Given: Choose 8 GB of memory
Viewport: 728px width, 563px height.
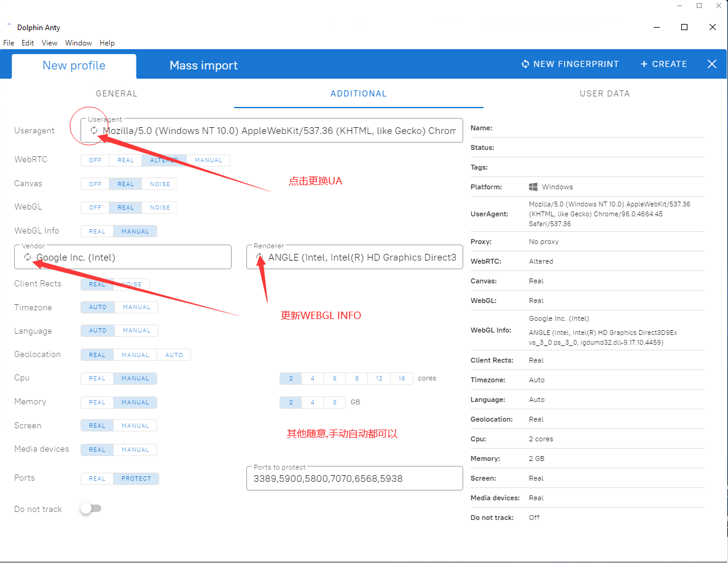Looking at the screenshot, I should click(x=334, y=403).
